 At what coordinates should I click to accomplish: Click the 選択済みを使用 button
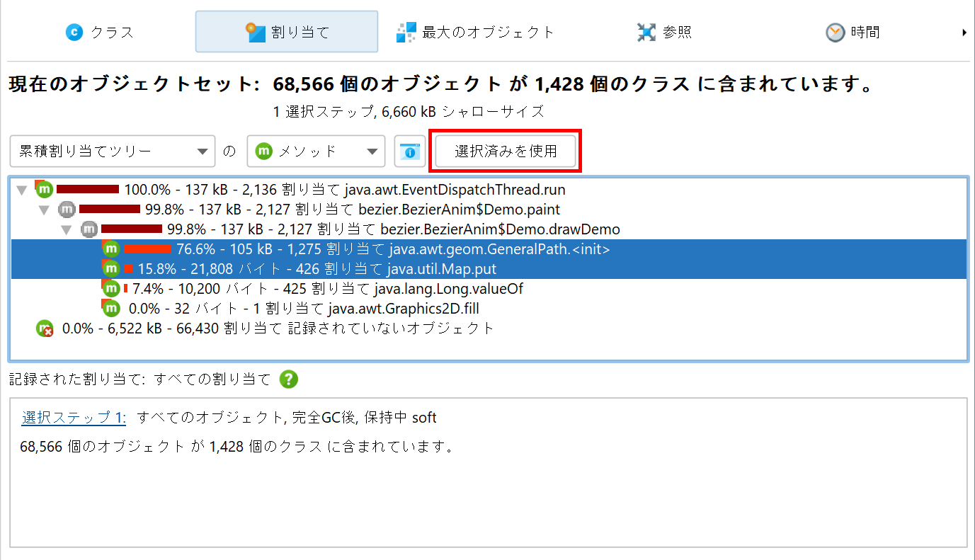(506, 151)
